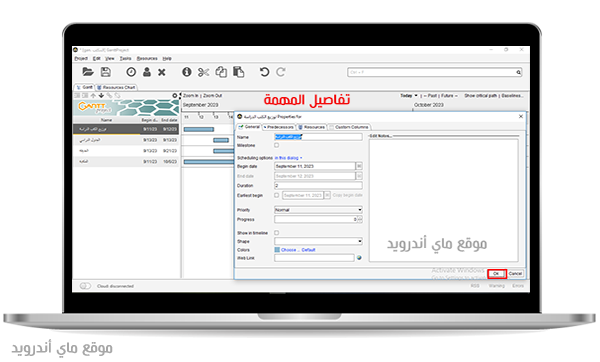Open the Help menu
Image resolution: width=600 pixels, height=362 pixels.
click(x=167, y=59)
